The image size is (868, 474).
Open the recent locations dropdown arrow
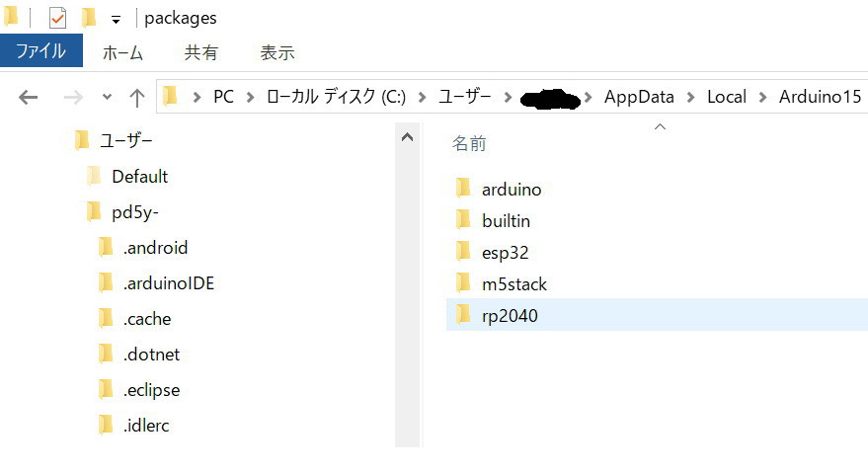pos(107,97)
